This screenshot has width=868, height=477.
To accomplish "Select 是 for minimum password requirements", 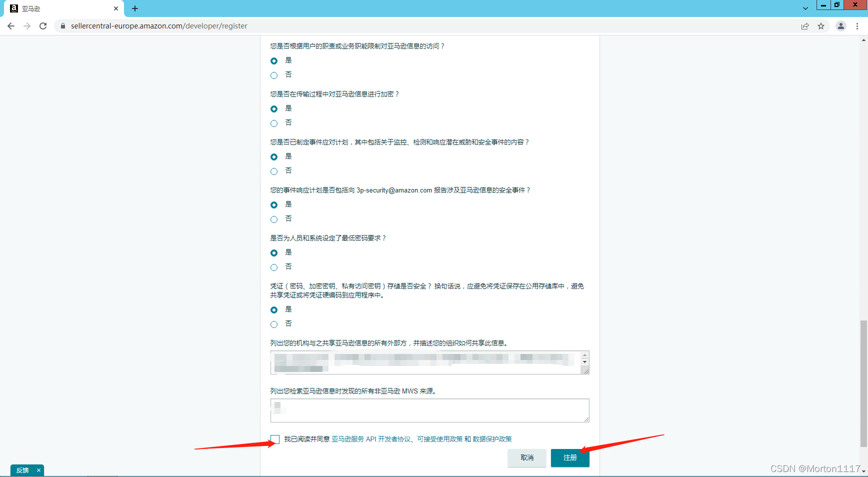I will coord(274,253).
